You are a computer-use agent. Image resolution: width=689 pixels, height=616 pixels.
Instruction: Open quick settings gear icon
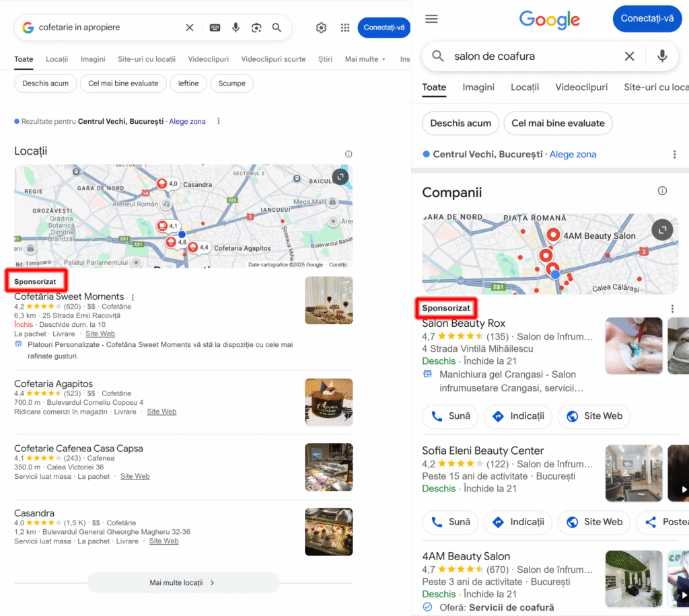coord(321,28)
